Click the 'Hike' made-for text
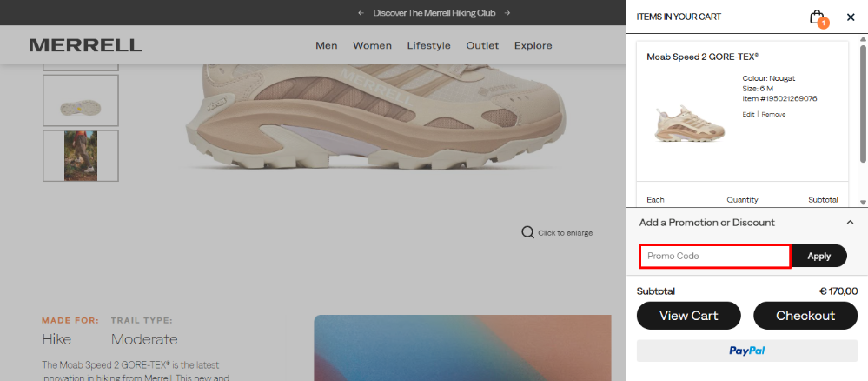The image size is (868, 381). [56, 339]
